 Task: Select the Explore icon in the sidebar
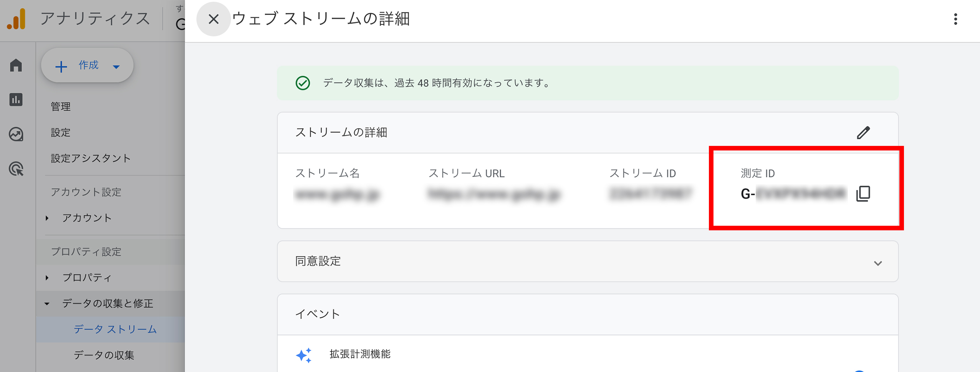tap(16, 134)
